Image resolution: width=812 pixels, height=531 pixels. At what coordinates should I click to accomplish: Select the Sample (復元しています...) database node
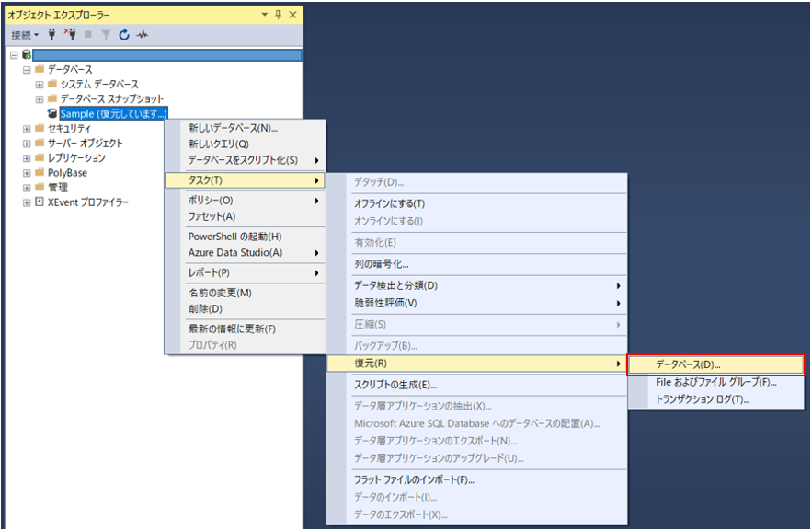tap(113, 113)
